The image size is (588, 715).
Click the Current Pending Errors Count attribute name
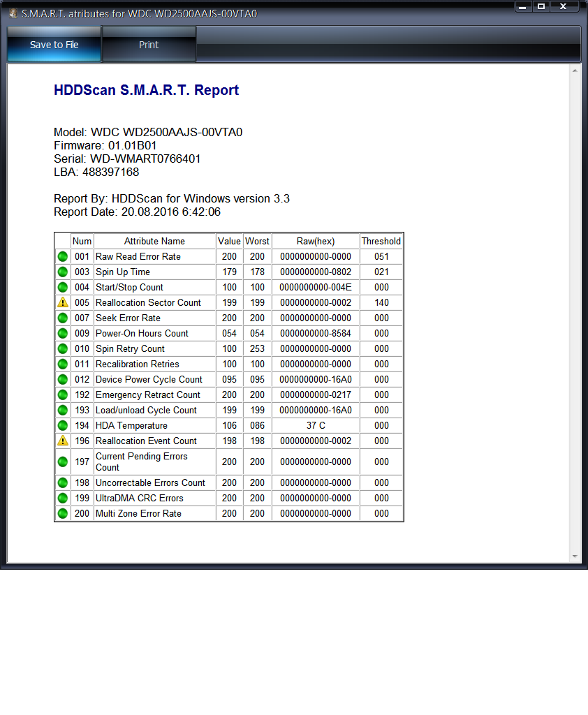click(x=141, y=462)
